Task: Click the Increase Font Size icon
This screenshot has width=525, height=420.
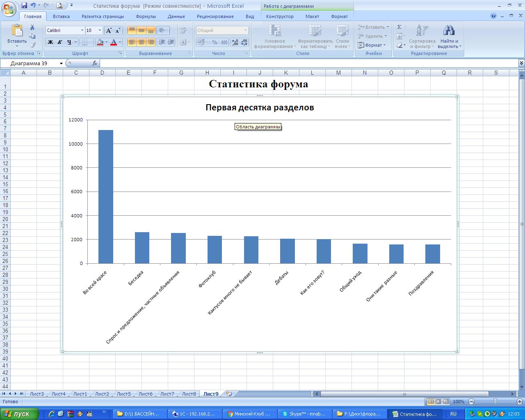Action: click(x=109, y=30)
